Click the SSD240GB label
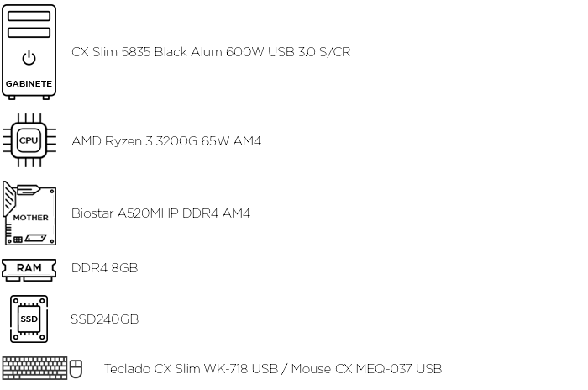 pyautogui.click(x=105, y=319)
